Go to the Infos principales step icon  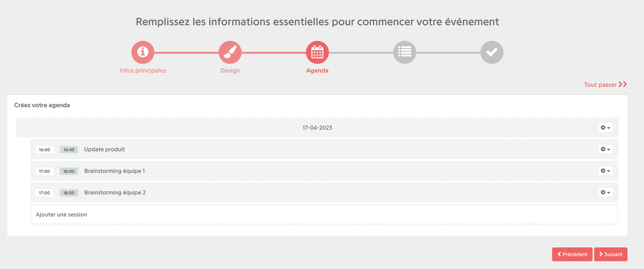(142, 52)
